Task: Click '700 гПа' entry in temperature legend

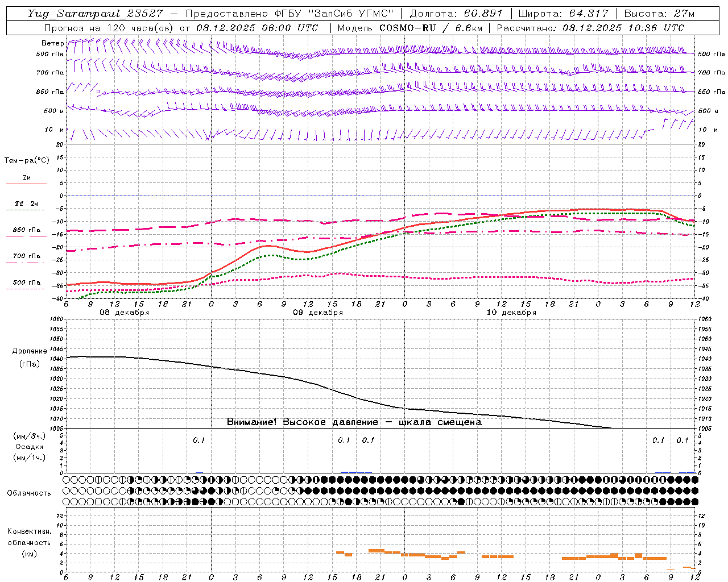Action: point(26,256)
